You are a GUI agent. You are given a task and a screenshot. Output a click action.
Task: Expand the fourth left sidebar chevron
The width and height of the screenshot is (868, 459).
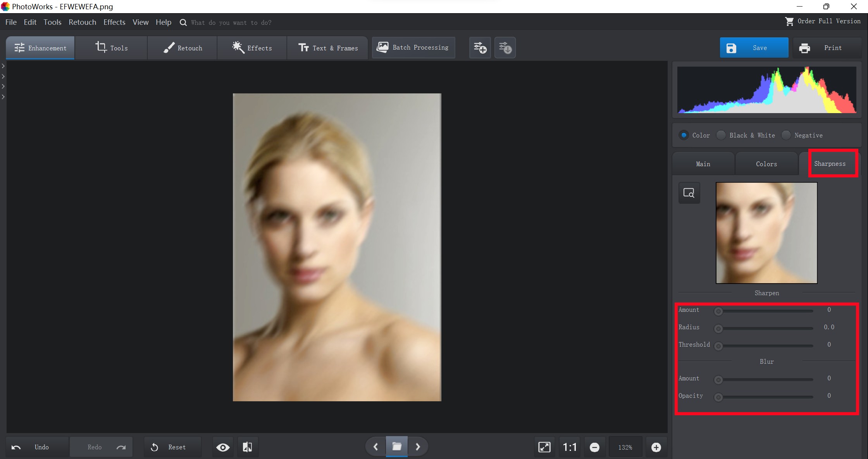(3, 96)
